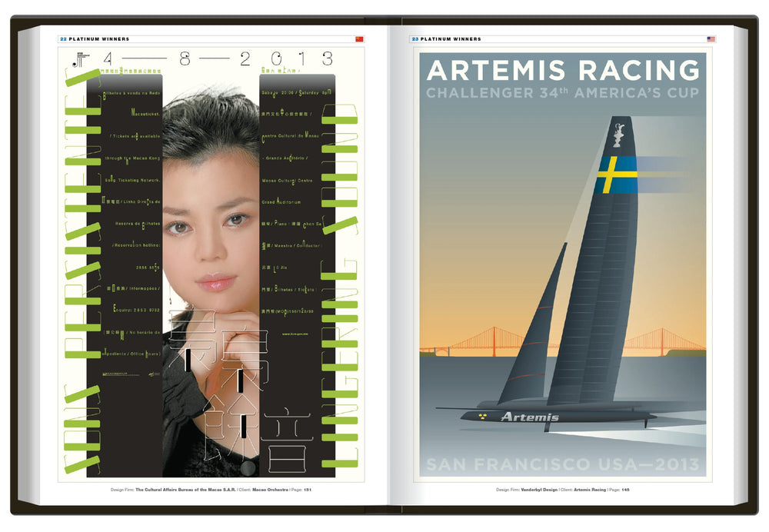The width and height of the screenshot is (769, 532).
Task: Click the ARTEMIS RACING poster title
Action: [x=563, y=70]
